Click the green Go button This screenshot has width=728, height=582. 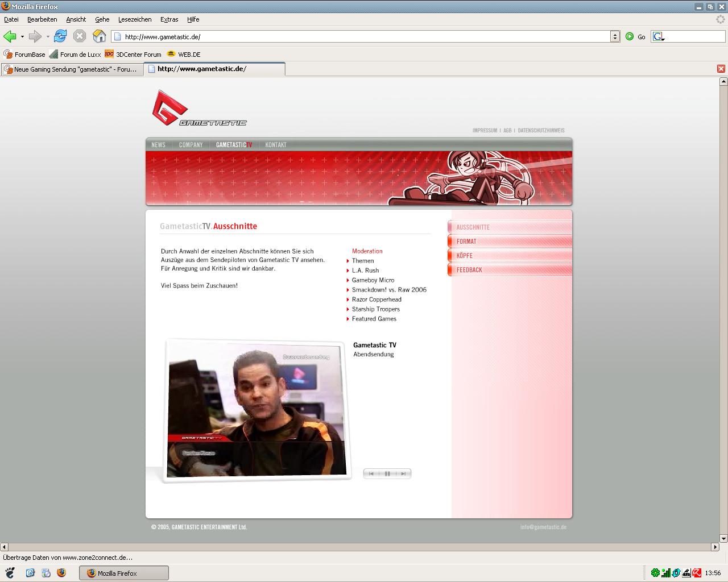[x=635, y=36]
